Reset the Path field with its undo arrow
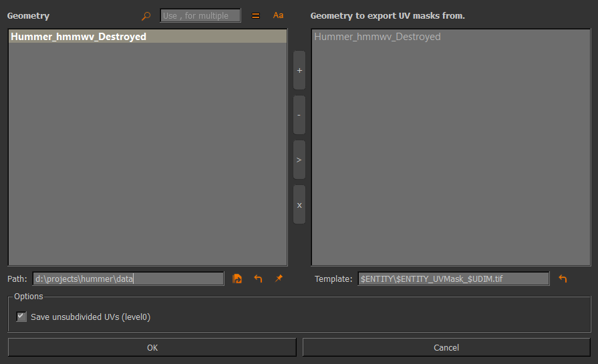Screen dimensions: 598x364 (258, 279)
